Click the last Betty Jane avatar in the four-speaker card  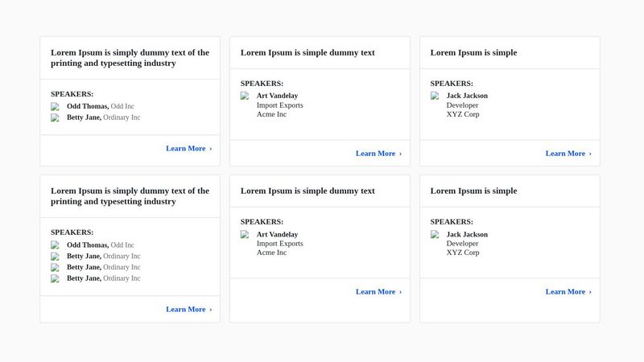(x=55, y=279)
